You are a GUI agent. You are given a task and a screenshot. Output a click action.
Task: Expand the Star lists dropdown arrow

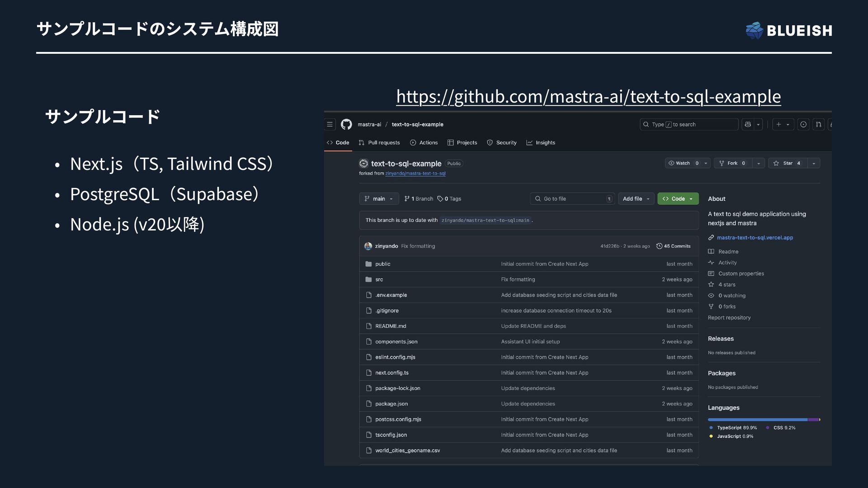pyautogui.click(x=814, y=163)
